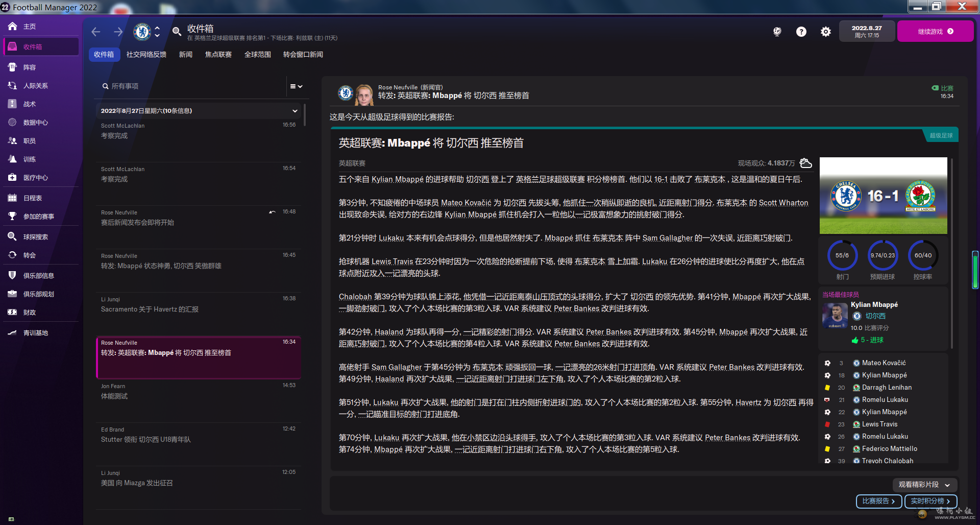Image resolution: width=980 pixels, height=525 pixels.
Task: Click 切尔西 club link under best player
Action: (875, 316)
